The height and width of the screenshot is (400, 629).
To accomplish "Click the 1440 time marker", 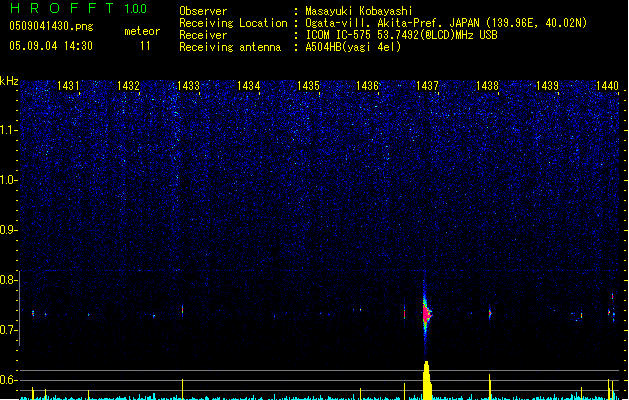I will pyautogui.click(x=607, y=86).
